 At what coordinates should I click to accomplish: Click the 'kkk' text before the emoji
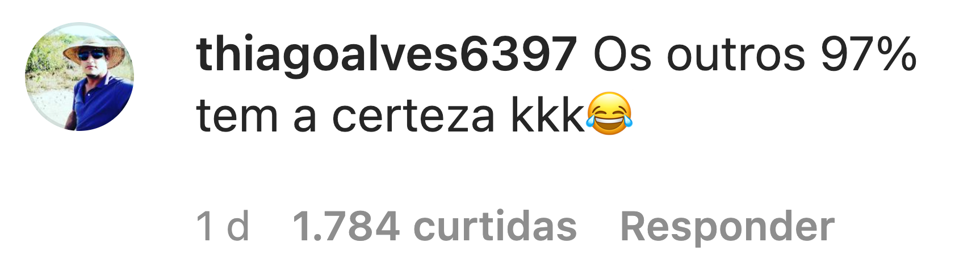click(x=548, y=116)
